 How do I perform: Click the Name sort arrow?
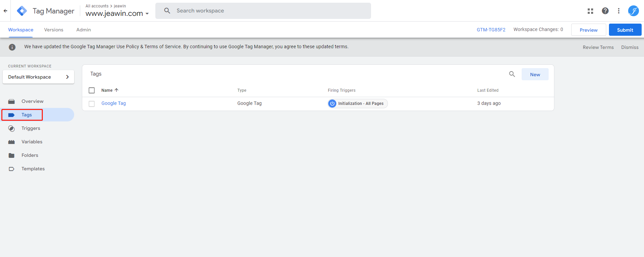[x=117, y=90]
